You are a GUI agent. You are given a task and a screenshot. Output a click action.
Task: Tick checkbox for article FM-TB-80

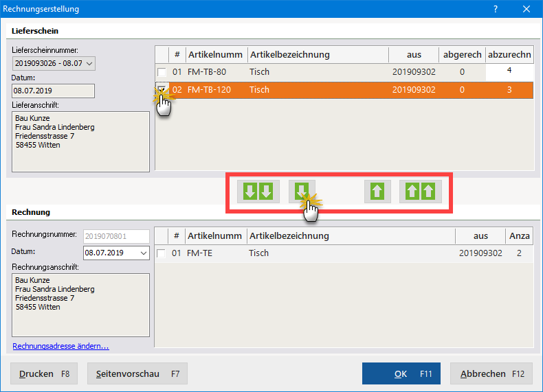[162, 72]
